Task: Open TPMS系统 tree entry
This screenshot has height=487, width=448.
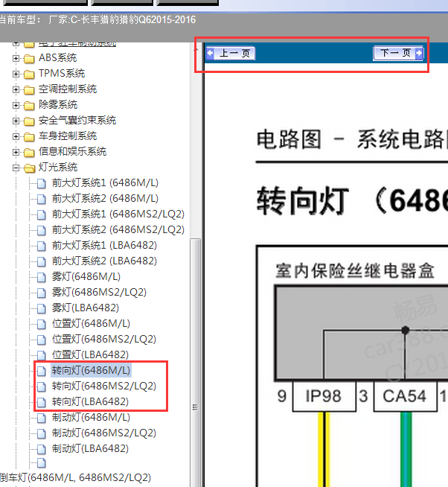Action: click(x=62, y=73)
